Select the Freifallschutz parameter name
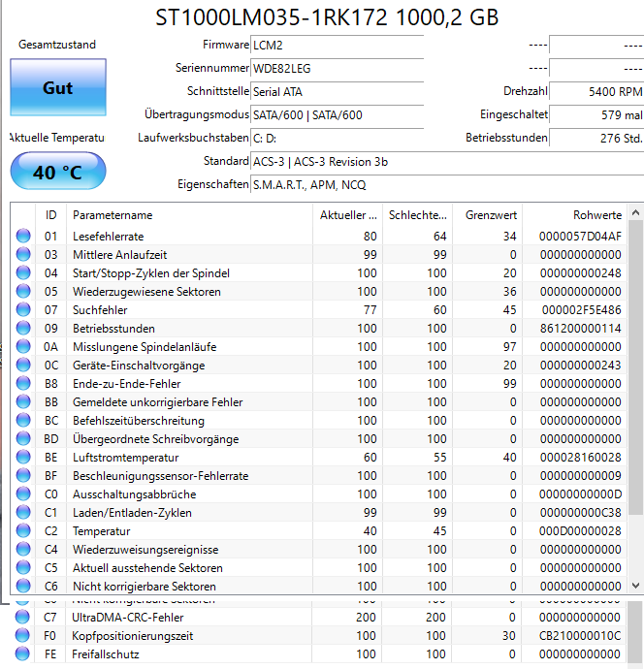This screenshot has width=644, height=669. pyautogui.click(x=106, y=654)
